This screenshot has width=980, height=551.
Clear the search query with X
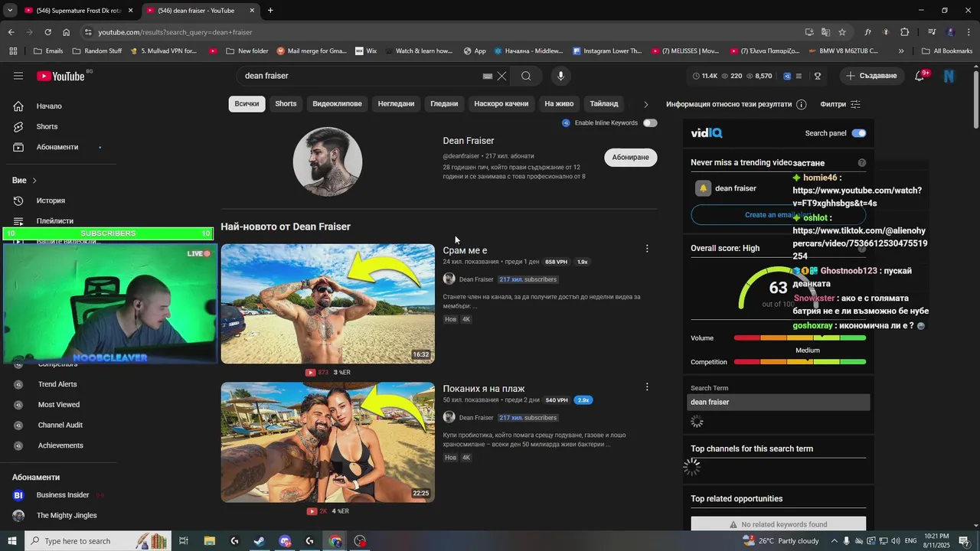pos(501,76)
